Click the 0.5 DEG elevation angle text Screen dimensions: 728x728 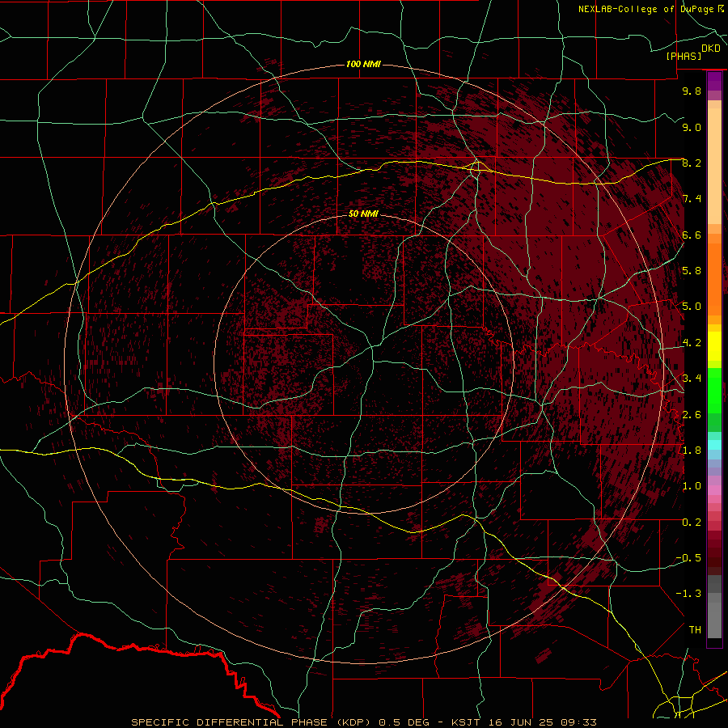click(405, 722)
